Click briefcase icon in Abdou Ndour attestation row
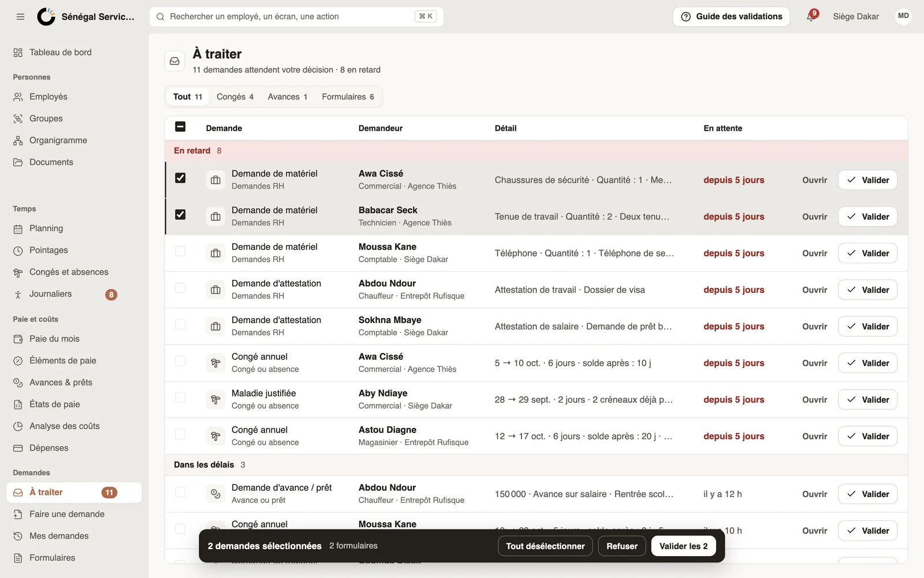This screenshot has height=578, width=924. [215, 290]
